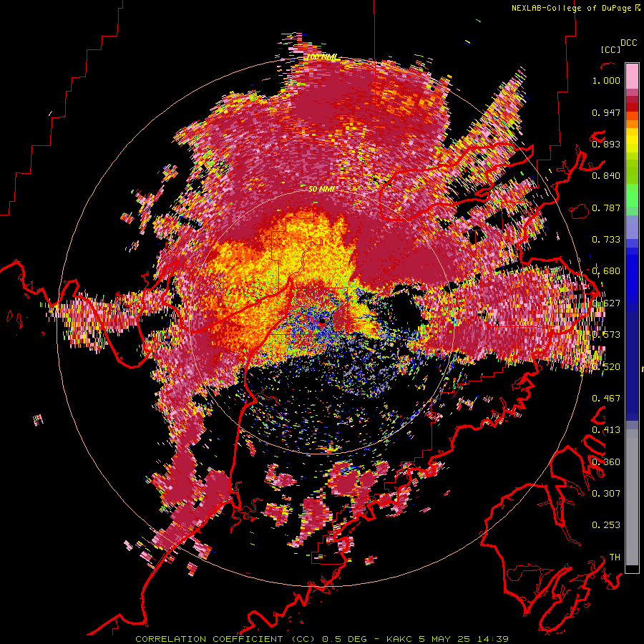This screenshot has width=644, height=644.
Task: Click the 0.680 legend value
Action: point(606,271)
